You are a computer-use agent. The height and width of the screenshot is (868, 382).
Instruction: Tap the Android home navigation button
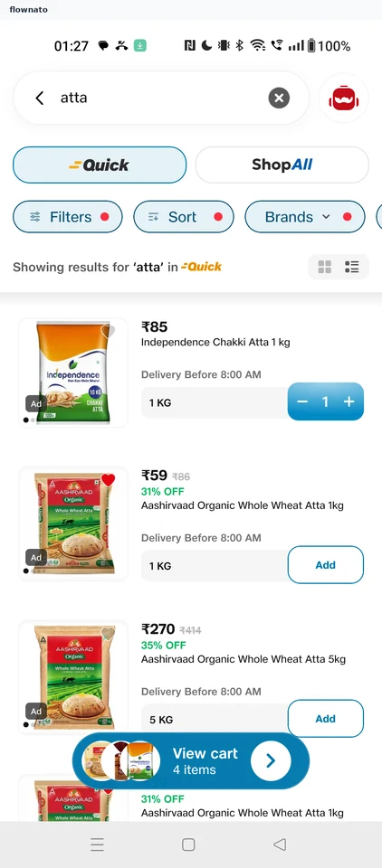[x=188, y=844]
